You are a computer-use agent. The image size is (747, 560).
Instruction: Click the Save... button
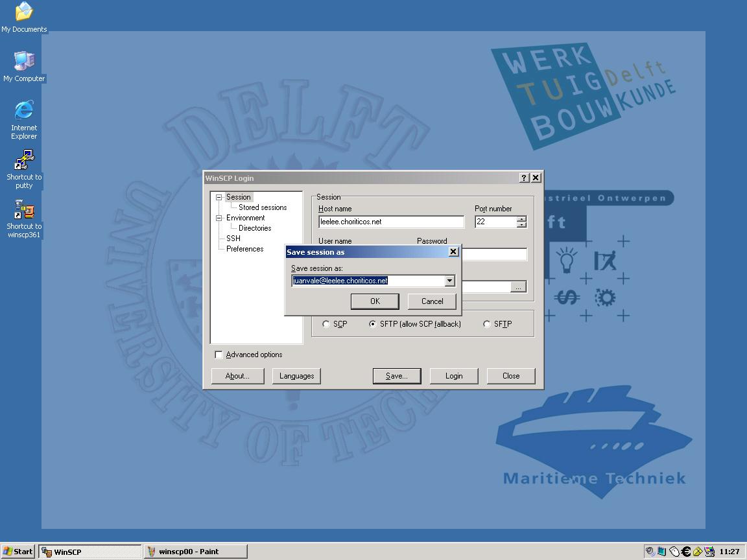(x=397, y=376)
